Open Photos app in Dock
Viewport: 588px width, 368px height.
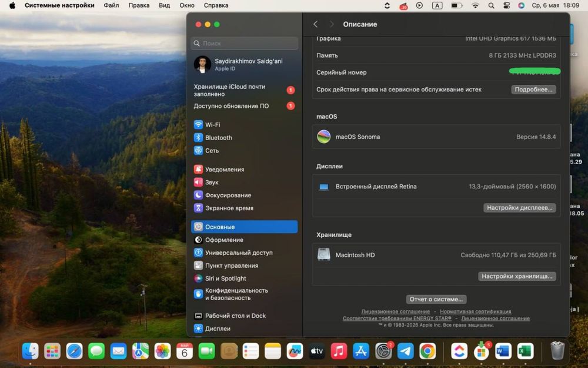162,352
